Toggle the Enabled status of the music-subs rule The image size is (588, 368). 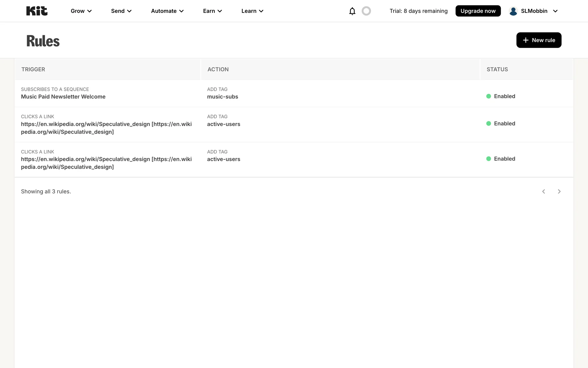coord(504,96)
